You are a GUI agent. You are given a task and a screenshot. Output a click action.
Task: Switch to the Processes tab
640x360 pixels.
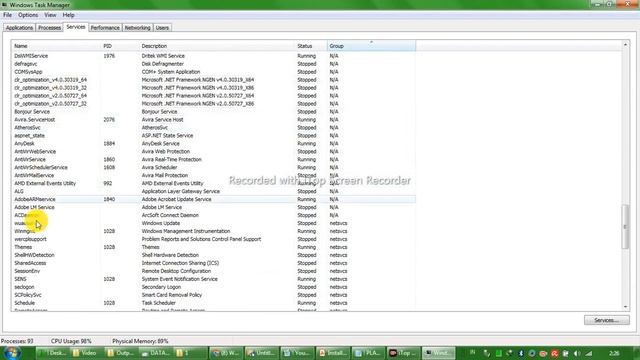pyautogui.click(x=49, y=28)
